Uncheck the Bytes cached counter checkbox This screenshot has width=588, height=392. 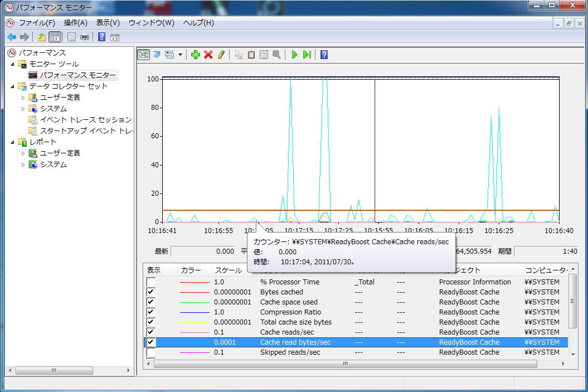click(150, 292)
